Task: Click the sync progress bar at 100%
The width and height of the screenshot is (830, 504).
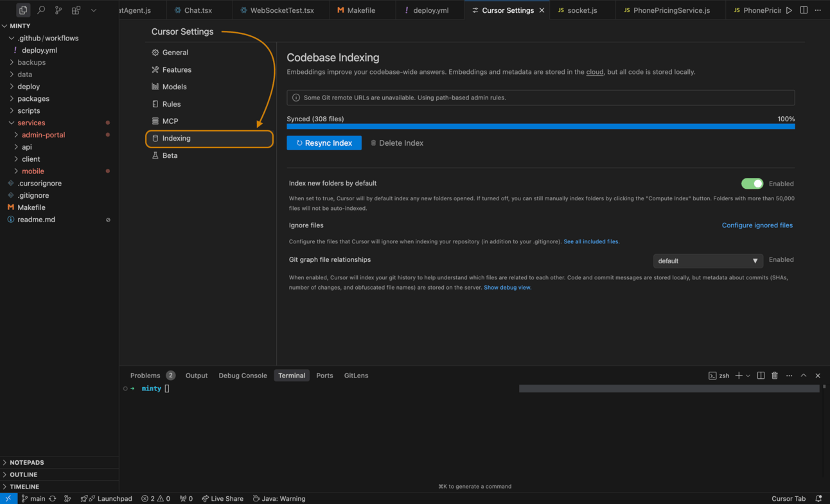Action: pyautogui.click(x=540, y=126)
